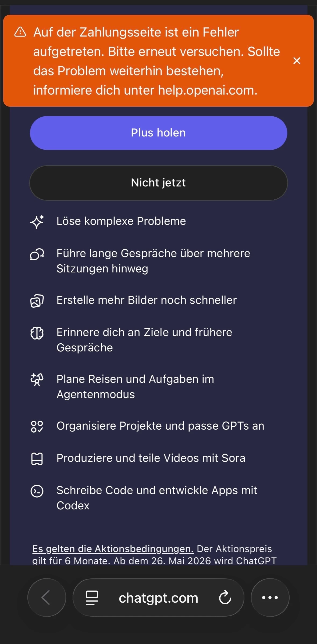Click the sparkle icon beside Löse komplexe Probleme
The width and height of the screenshot is (317, 644).
click(37, 222)
